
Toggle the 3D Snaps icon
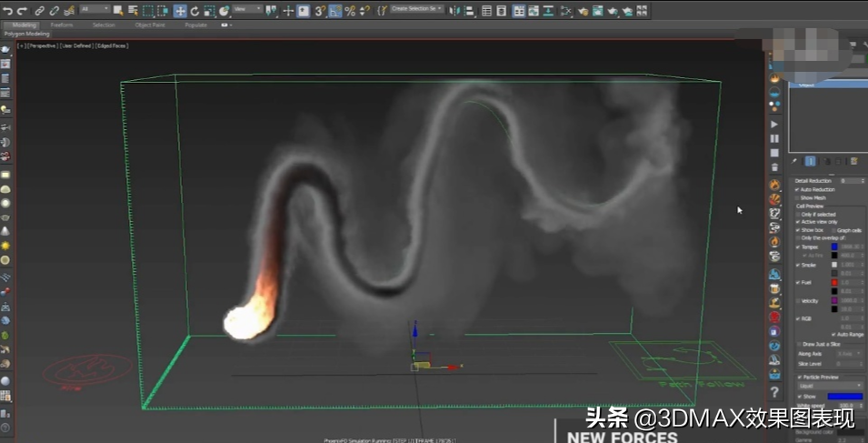321,11
